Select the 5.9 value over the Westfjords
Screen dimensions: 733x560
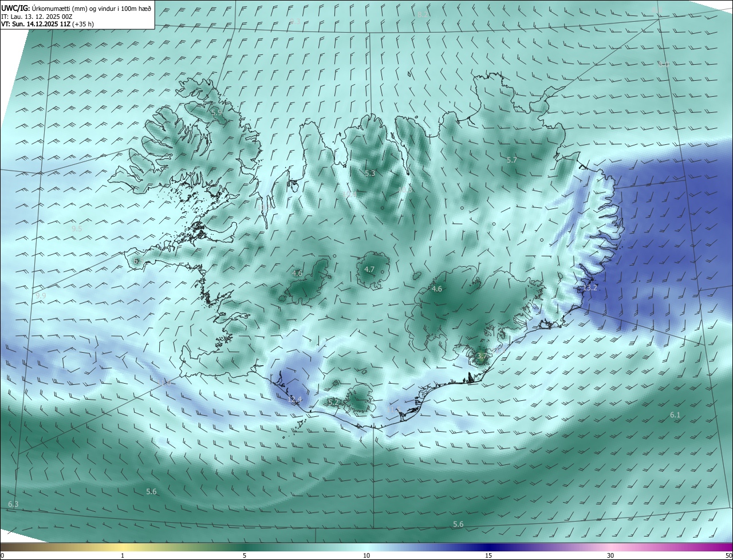(216, 113)
